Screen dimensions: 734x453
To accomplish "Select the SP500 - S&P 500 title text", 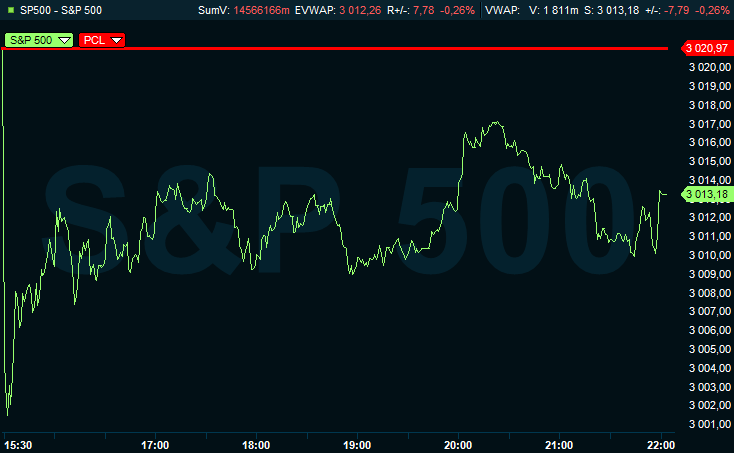I will coord(61,10).
